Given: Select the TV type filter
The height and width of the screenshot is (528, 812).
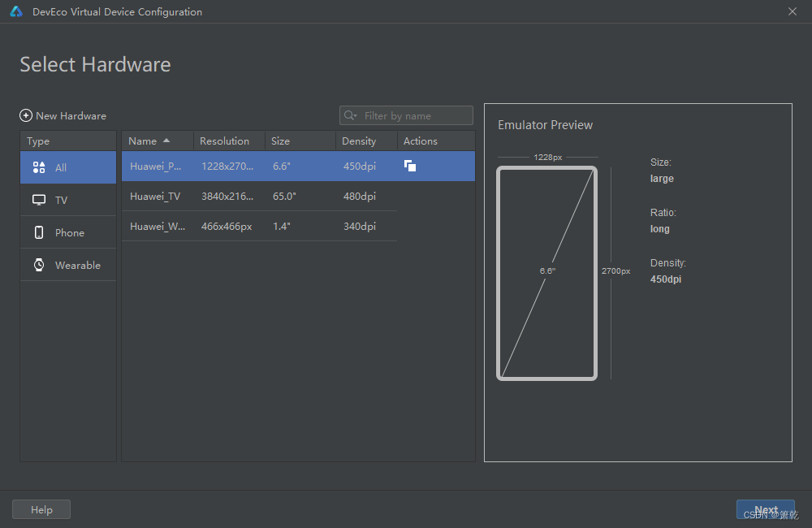Looking at the screenshot, I should tap(68, 200).
